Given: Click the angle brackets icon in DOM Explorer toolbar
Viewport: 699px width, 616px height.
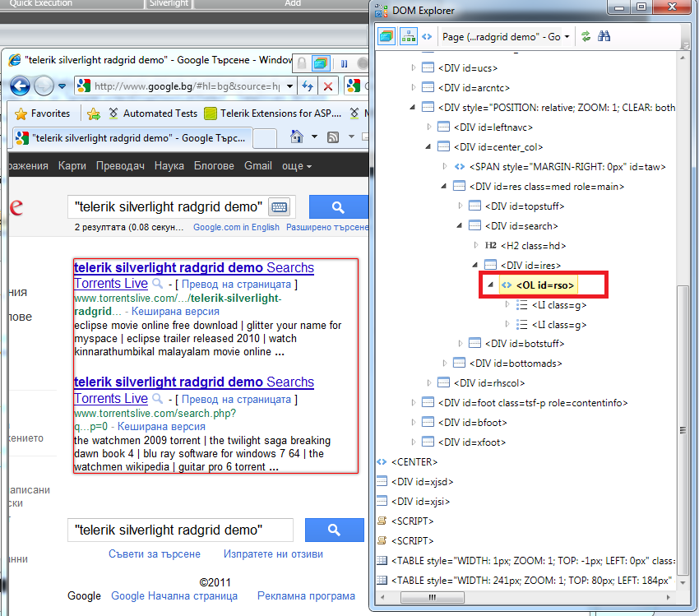Looking at the screenshot, I should (x=427, y=36).
